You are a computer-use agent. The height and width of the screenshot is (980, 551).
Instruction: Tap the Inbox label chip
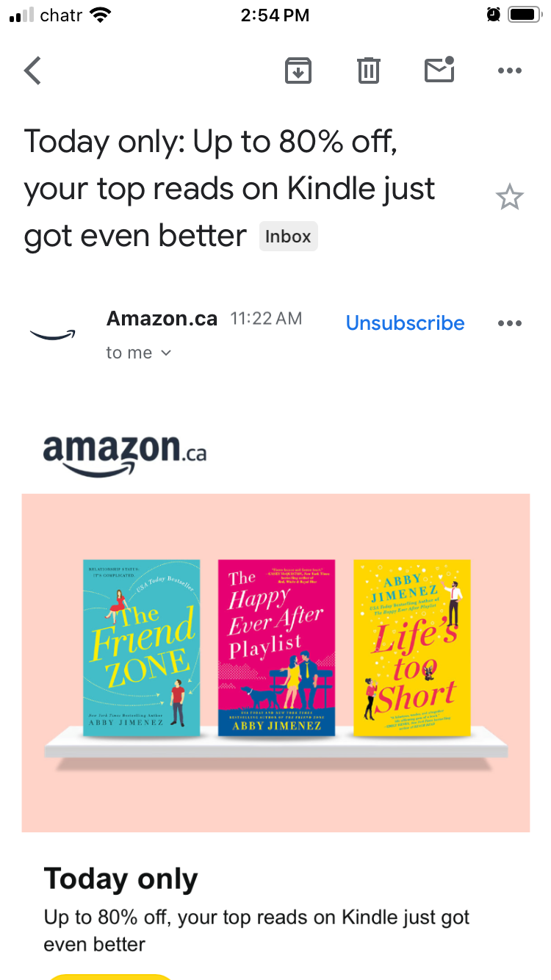(288, 237)
